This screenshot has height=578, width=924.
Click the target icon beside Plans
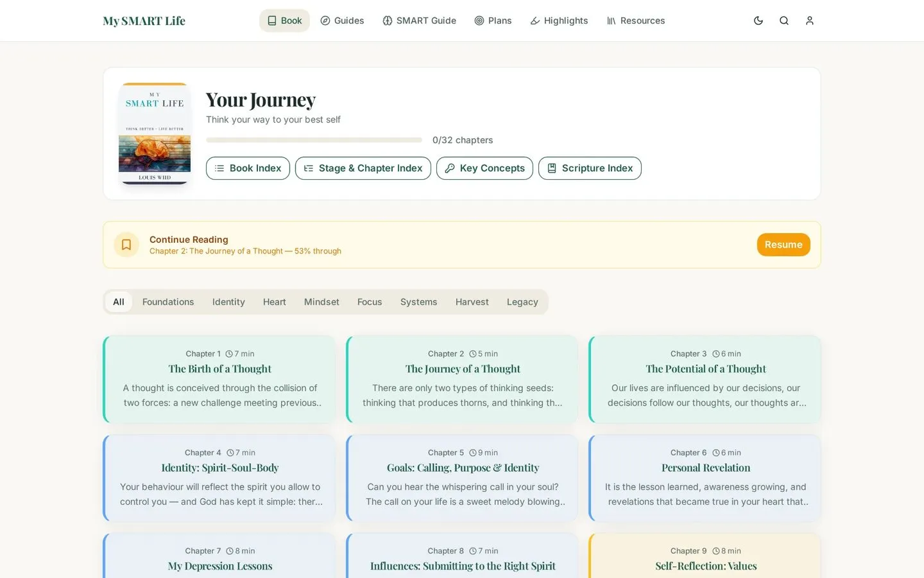pyautogui.click(x=479, y=21)
